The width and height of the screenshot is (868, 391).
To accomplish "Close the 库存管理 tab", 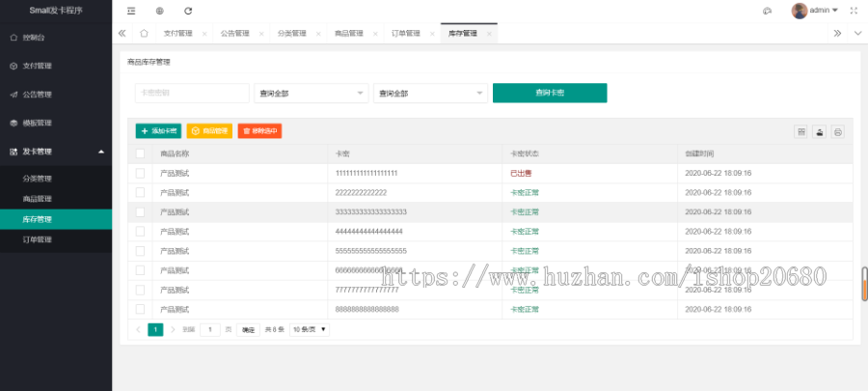I will 489,34.
